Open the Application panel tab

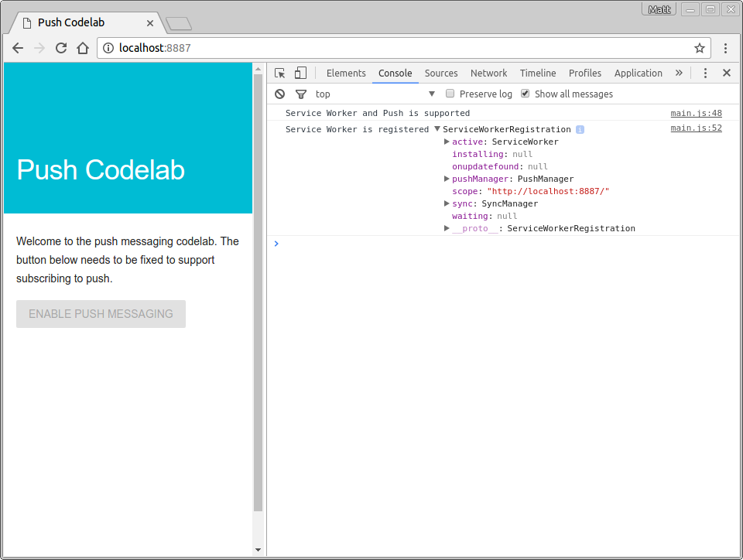638,73
